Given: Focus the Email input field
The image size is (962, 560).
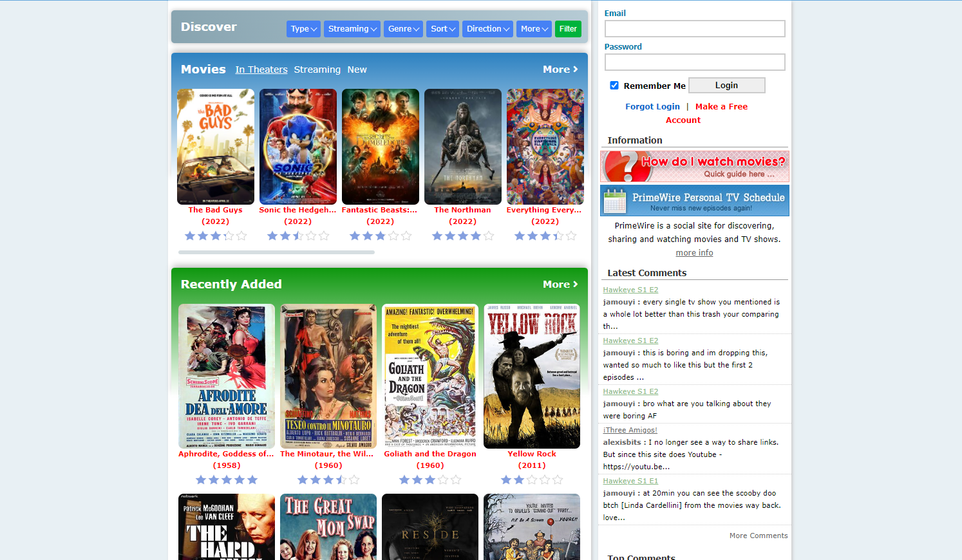Looking at the screenshot, I should click(x=695, y=29).
